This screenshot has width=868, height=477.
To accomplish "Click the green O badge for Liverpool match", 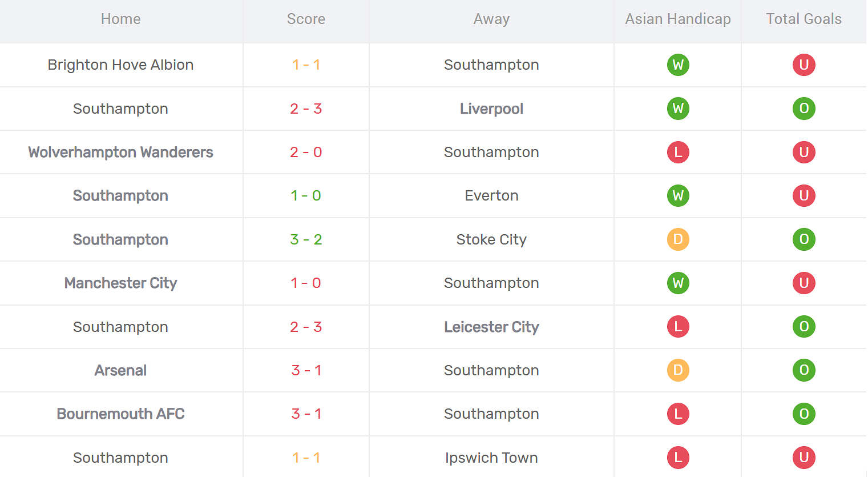I will (x=804, y=109).
